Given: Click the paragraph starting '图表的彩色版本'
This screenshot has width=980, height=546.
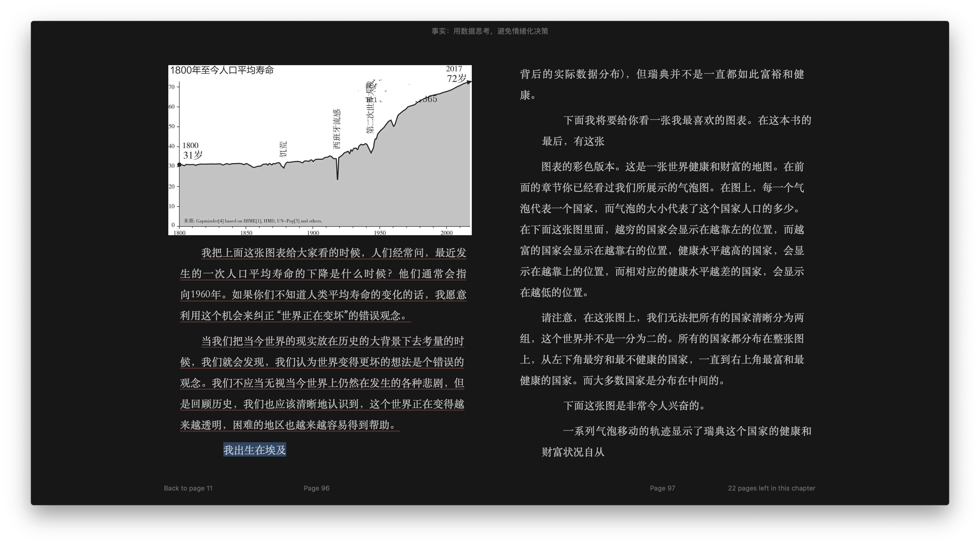Looking at the screenshot, I should click(662, 229).
